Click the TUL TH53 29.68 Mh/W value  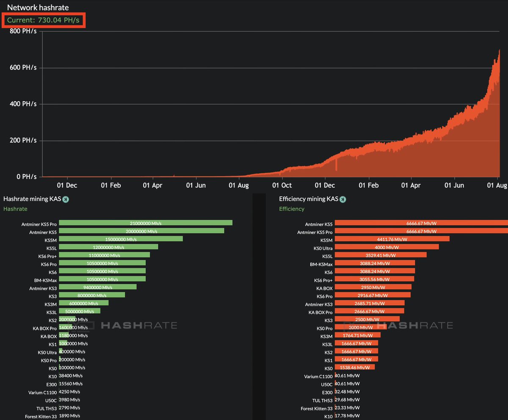click(x=347, y=400)
